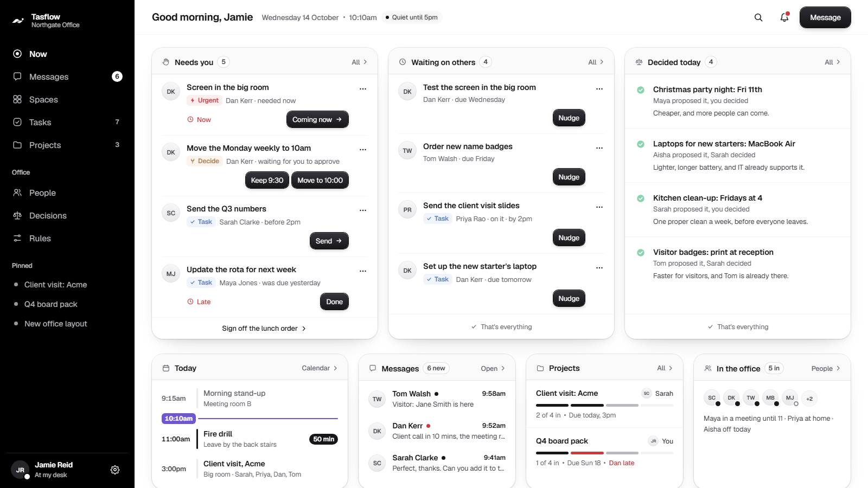Image resolution: width=868 pixels, height=488 pixels.
Task: Click Client visit: Acme progress bar
Action: pyautogui.click(x=604, y=405)
